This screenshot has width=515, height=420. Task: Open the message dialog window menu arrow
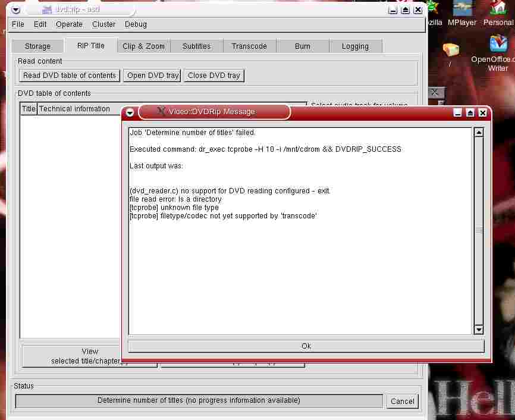(x=130, y=112)
